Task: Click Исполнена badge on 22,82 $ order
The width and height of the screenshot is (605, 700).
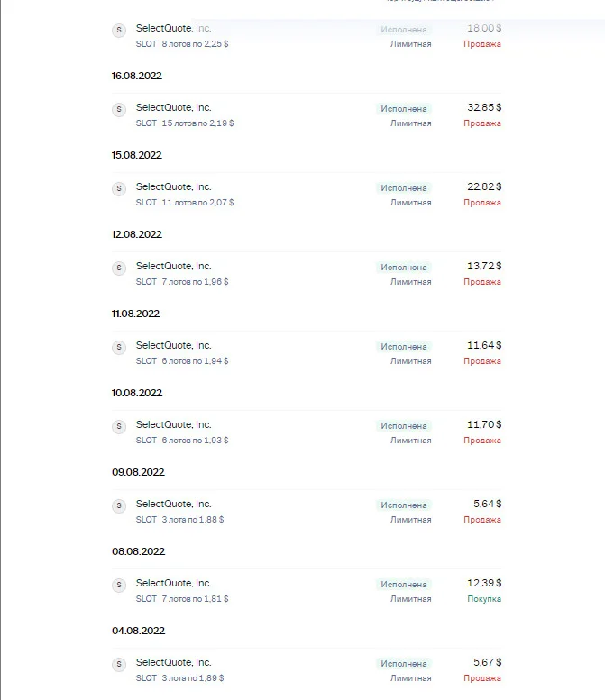Action: tap(403, 188)
